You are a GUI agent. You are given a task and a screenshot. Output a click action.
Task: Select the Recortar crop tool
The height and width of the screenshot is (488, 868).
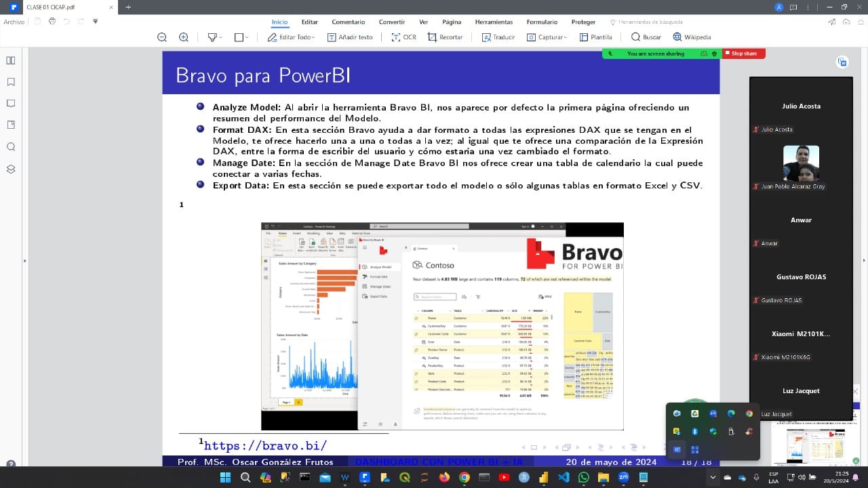point(445,37)
